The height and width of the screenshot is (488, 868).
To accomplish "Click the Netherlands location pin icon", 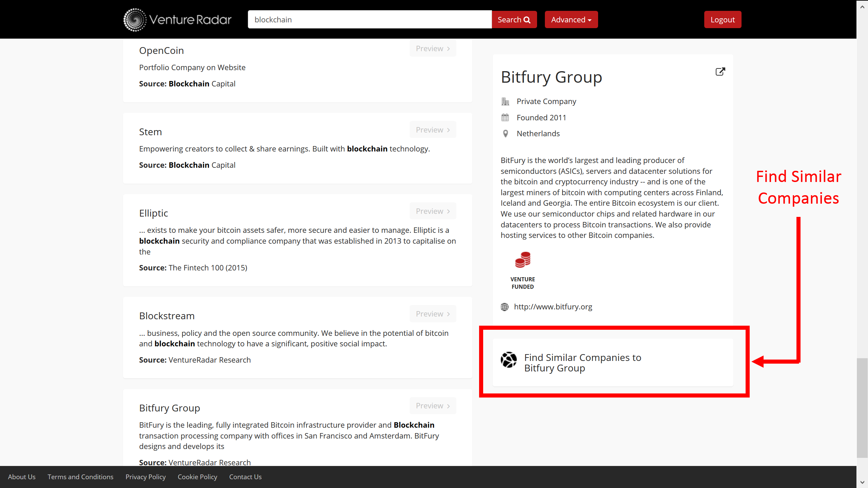I will [x=505, y=133].
